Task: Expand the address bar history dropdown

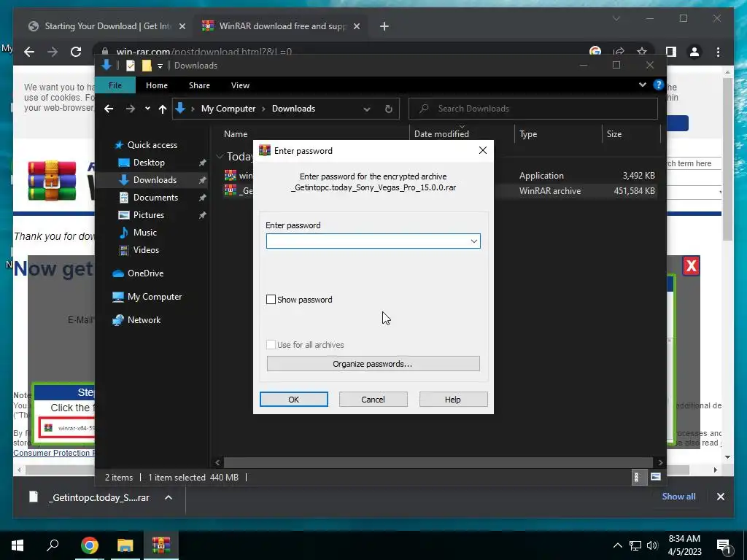Action: pyautogui.click(x=367, y=109)
